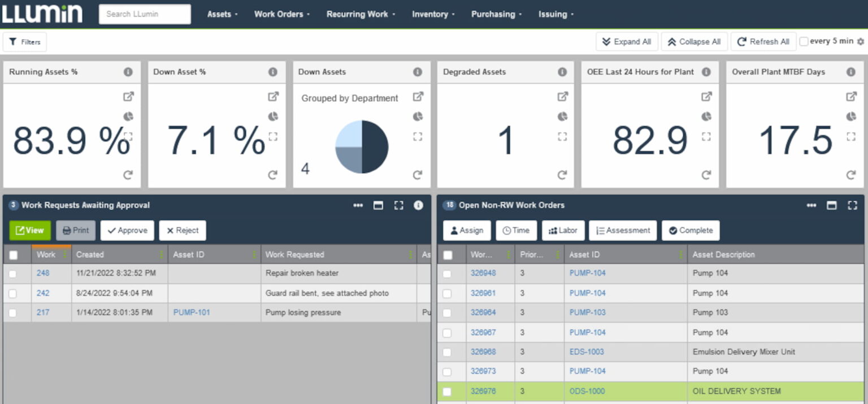Click Collapse All button
This screenshot has height=404, width=868.
point(694,42)
